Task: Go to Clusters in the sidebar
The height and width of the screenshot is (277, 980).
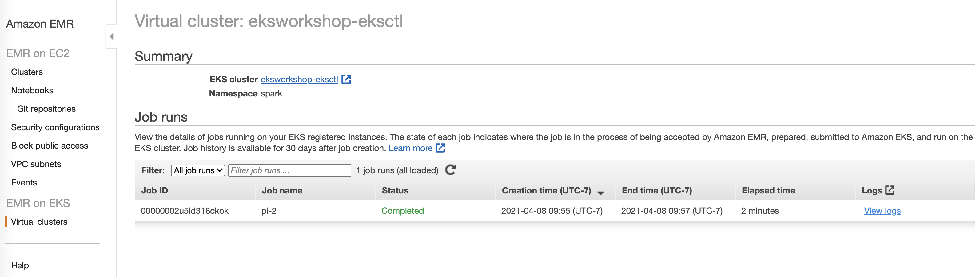Action: tap(27, 72)
